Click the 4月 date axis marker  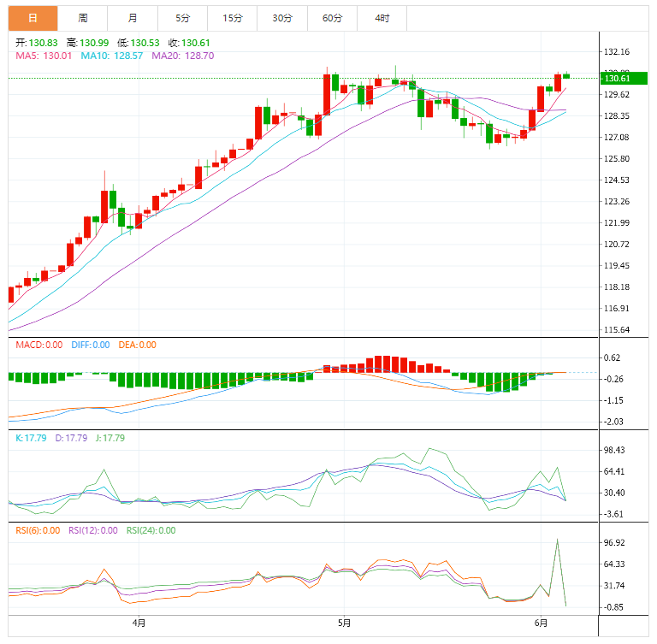click(139, 623)
